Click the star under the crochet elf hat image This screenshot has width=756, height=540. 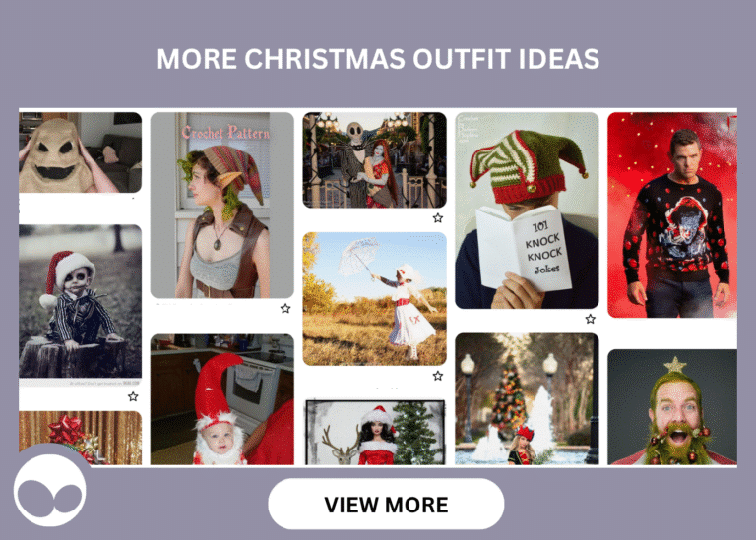click(x=285, y=308)
